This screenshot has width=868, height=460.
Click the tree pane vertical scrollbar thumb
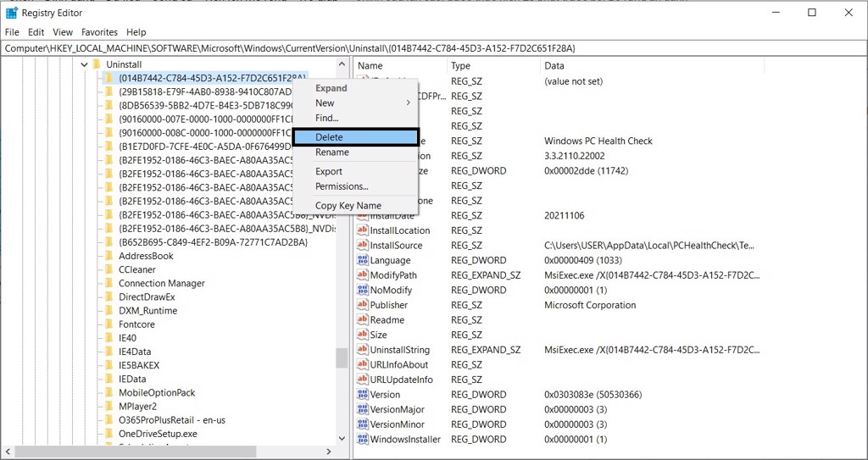pyautogui.click(x=342, y=358)
